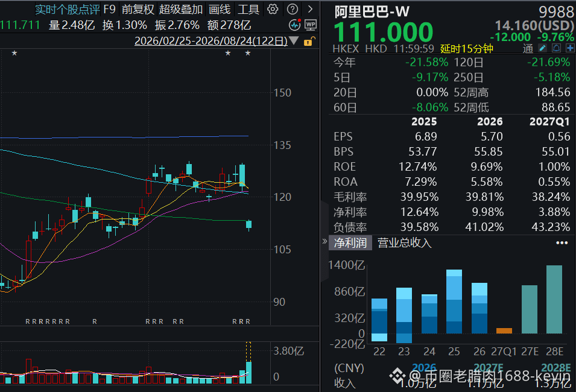
Task: Click the dashed-outline latest volume bar
Action: click(248, 363)
